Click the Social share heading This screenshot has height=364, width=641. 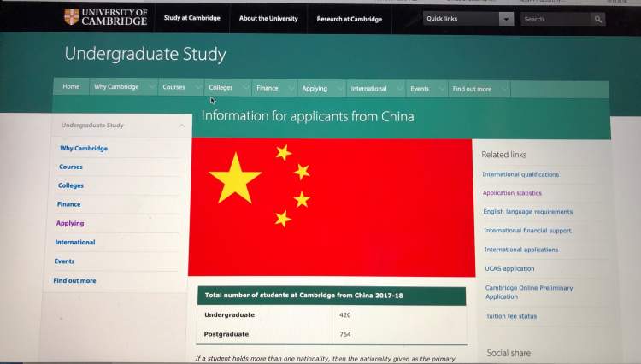(509, 353)
